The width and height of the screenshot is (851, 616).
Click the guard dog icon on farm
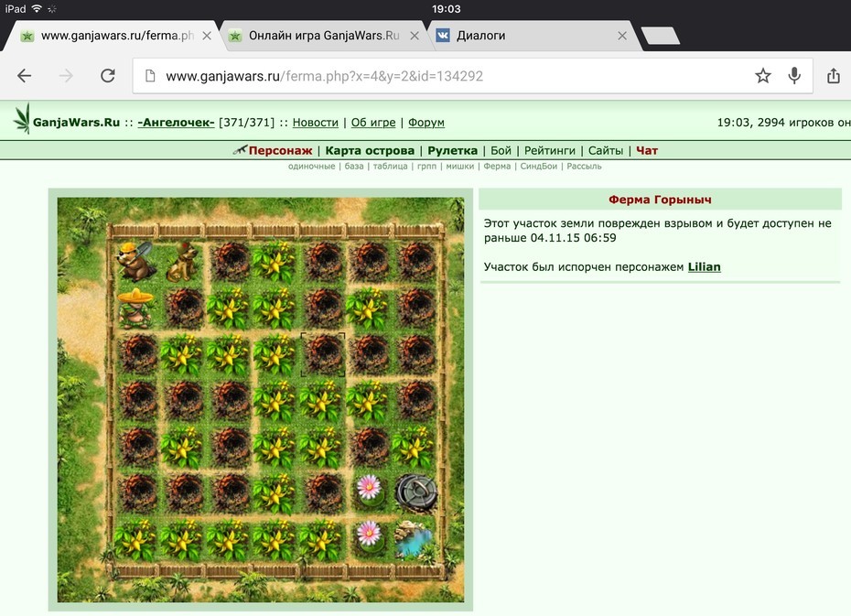(x=183, y=262)
